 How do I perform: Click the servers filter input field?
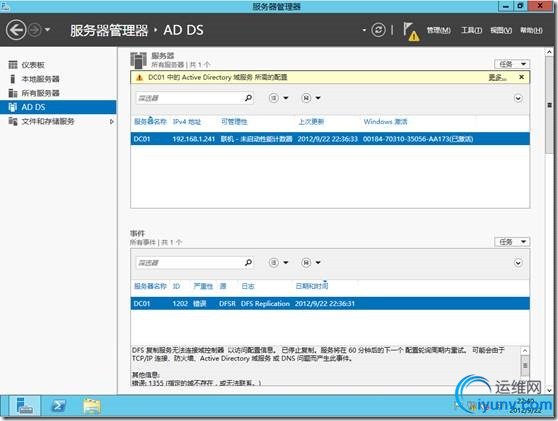click(189, 98)
